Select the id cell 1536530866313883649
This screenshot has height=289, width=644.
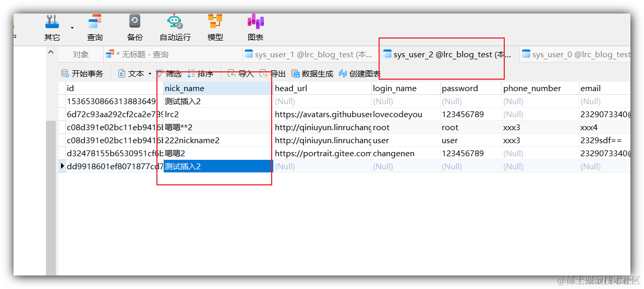(114, 101)
